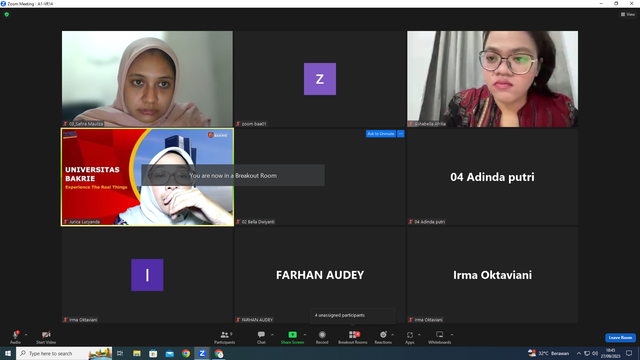
Task: Click the large Irma Oktaviani name tile
Action: pyautogui.click(x=492, y=275)
